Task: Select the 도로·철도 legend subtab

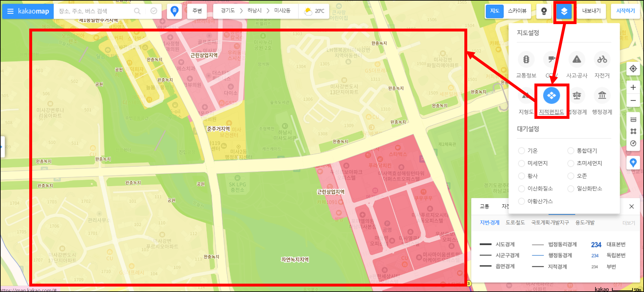Action: (x=515, y=223)
